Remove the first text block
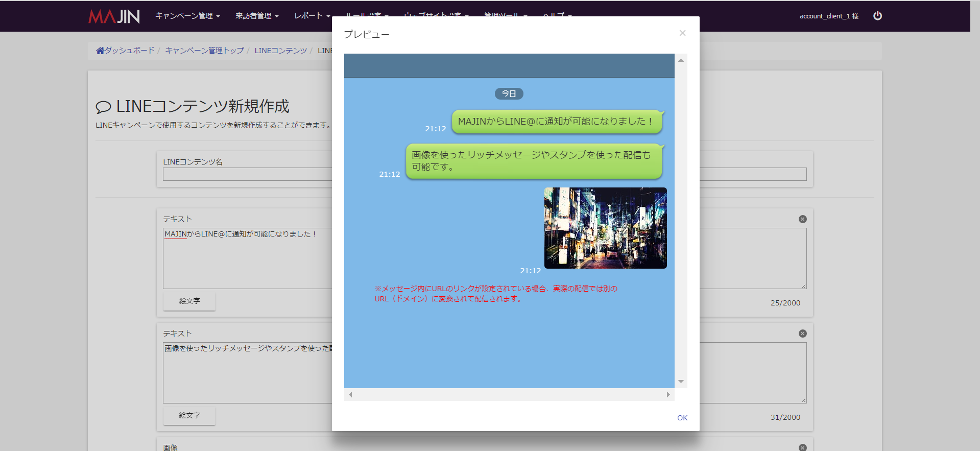The height and width of the screenshot is (451, 980). pyautogui.click(x=802, y=219)
